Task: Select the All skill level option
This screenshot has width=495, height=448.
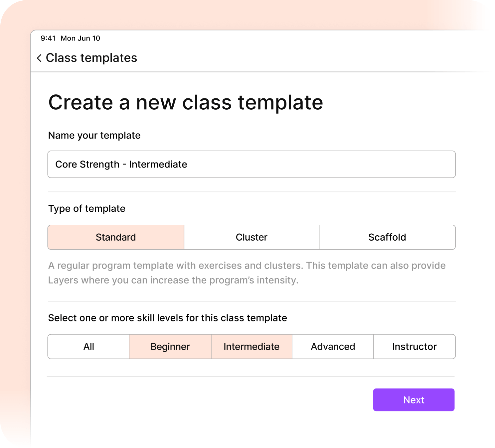Action: coord(89,347)
